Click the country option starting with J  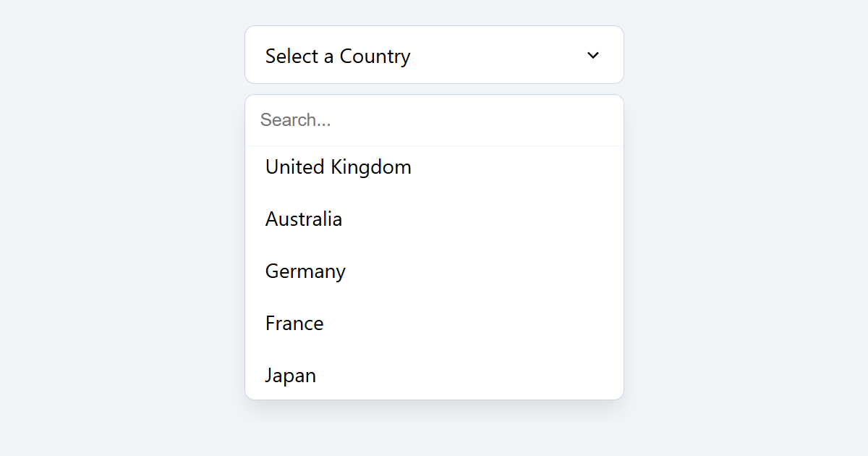pos(291,375)
